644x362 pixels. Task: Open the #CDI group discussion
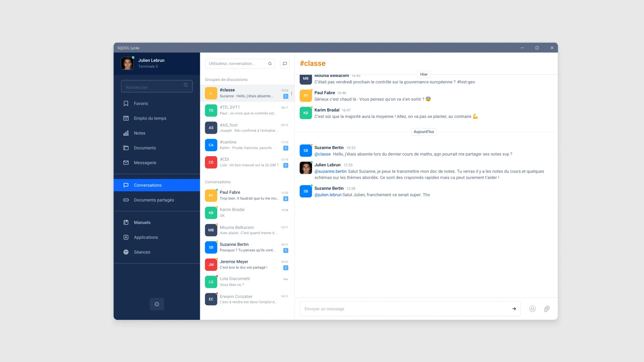(x=247, y=162)
